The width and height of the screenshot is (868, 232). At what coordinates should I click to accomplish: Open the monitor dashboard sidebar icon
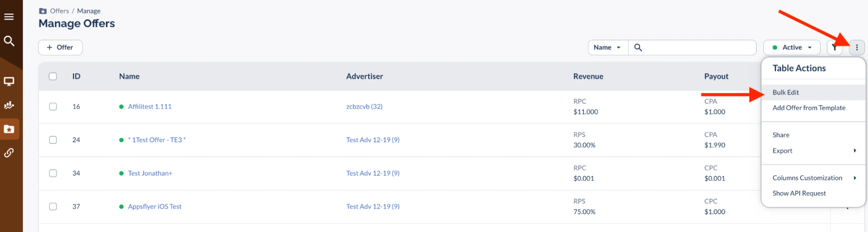(9, 82)
